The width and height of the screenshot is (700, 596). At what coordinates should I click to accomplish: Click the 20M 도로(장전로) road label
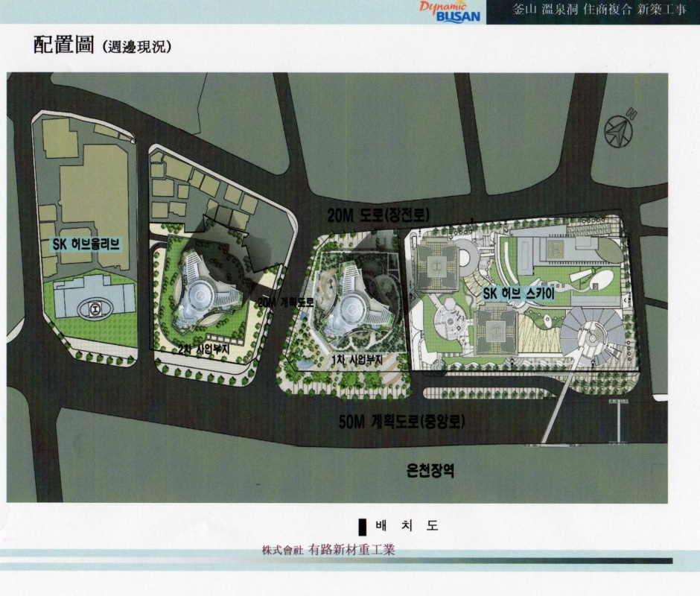(378, 215)
